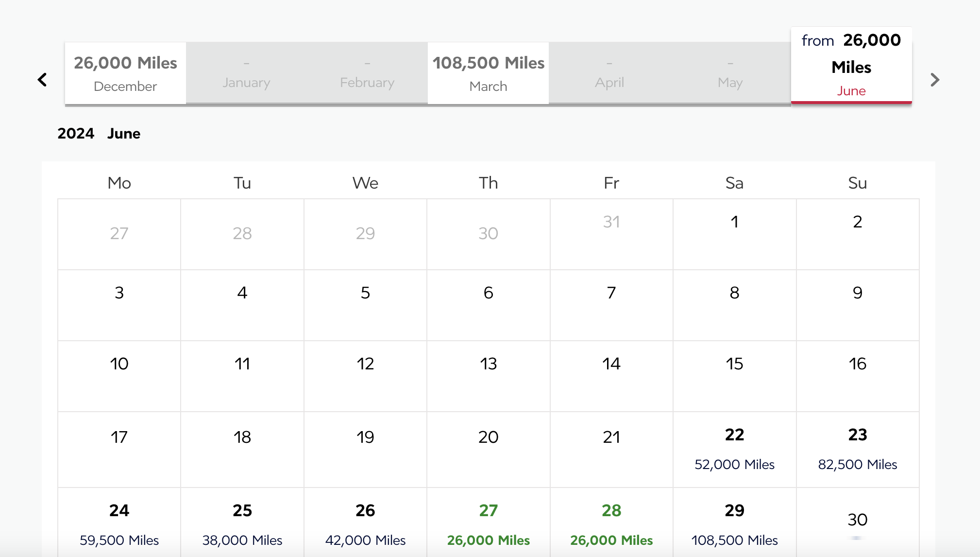Click the 'Mo' weekday header
The image size is (980, 557).
click(119, 183)
